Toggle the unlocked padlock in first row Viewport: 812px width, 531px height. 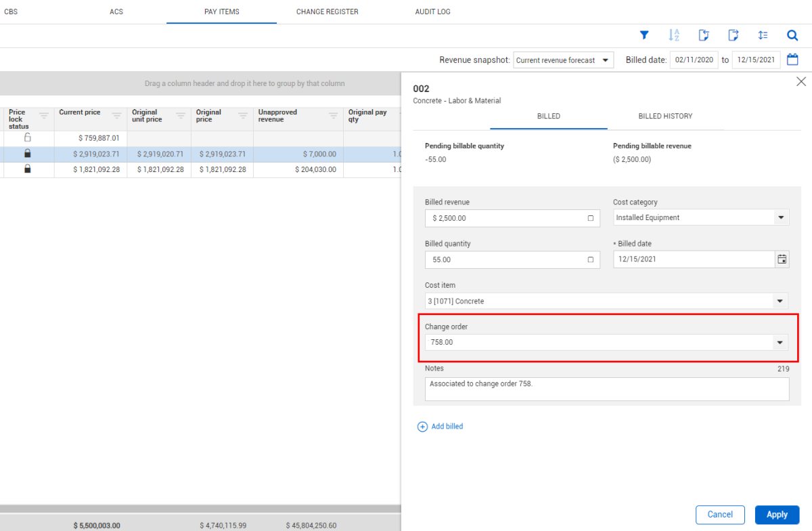coord(28,137)
